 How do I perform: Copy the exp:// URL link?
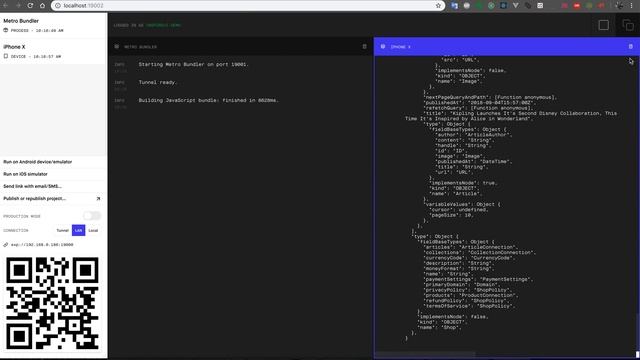[x=42, y=245]
